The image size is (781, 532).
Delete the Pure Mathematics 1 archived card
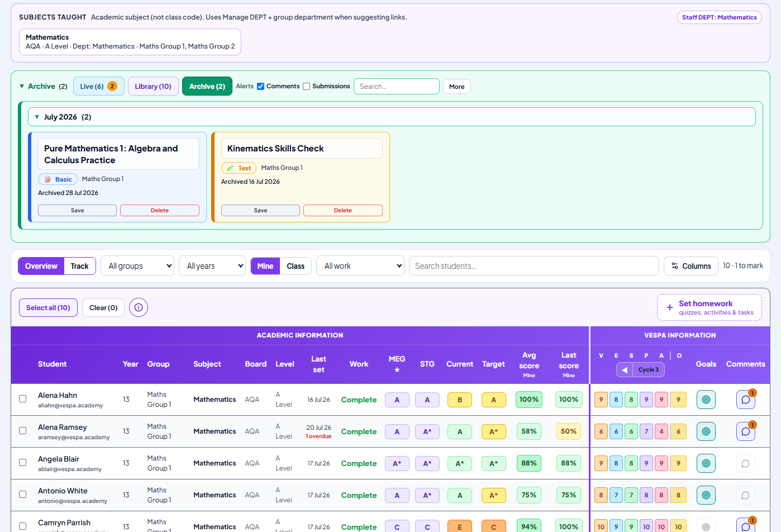click(160, 210)
